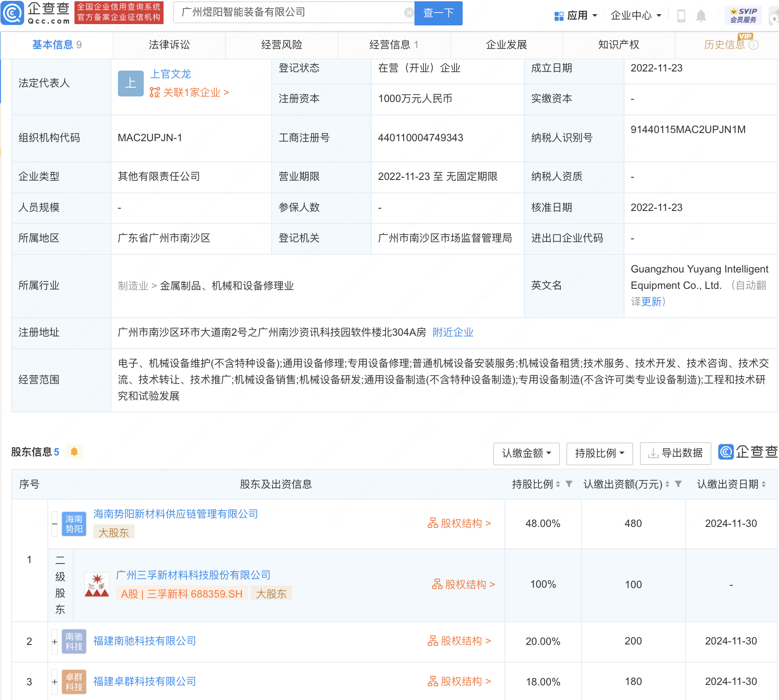Viewport: 779px width, 700px height.
Task: Switch to 经营风险 tab
Action: point(281,45)
